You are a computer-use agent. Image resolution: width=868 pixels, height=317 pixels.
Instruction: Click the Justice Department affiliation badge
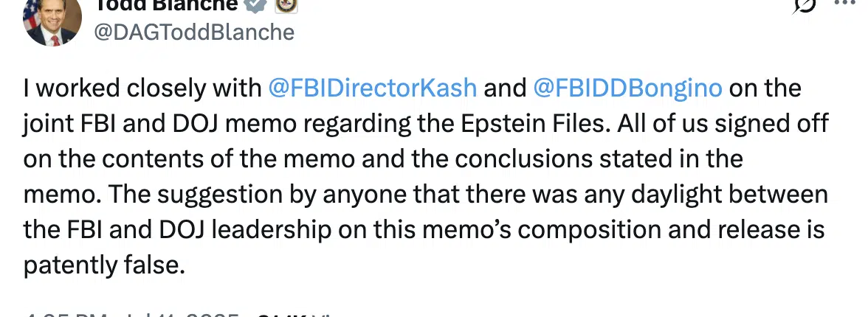pos(286,5)
